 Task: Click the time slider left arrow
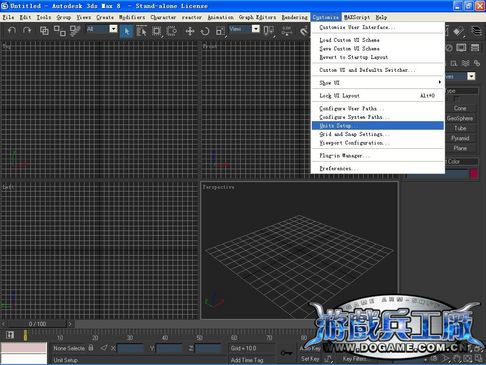[x=4, y=324]
